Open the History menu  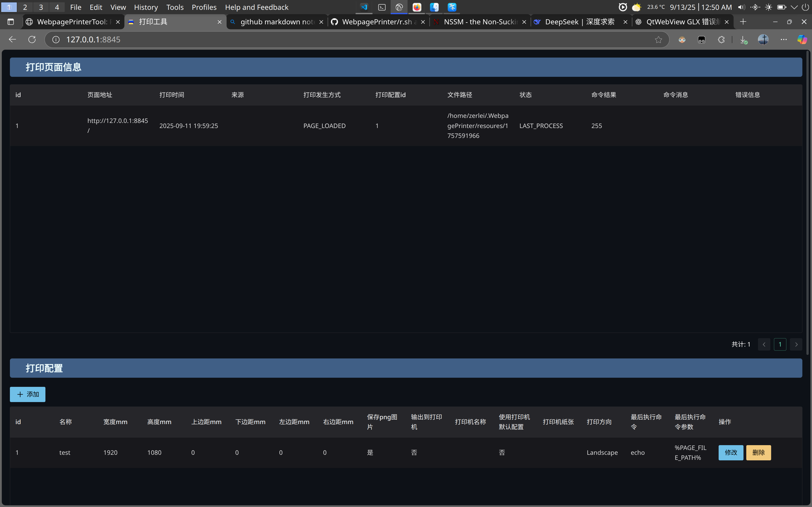tap(146, 7)
